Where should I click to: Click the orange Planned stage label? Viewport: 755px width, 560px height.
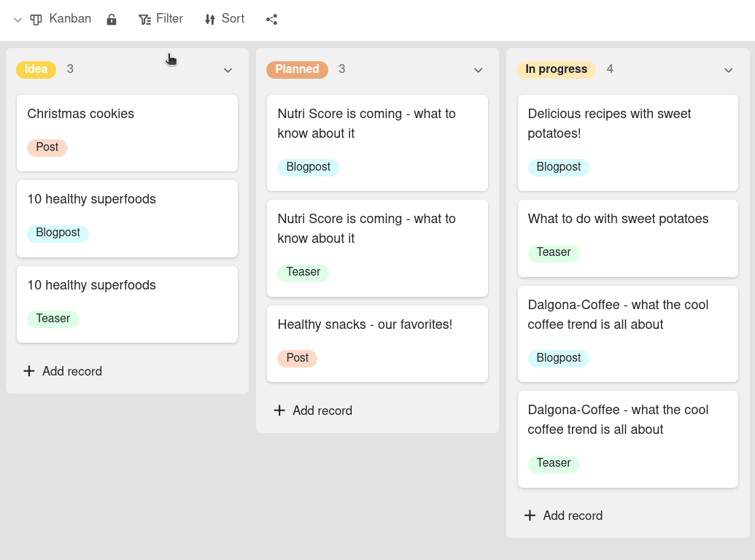(297, 69)
